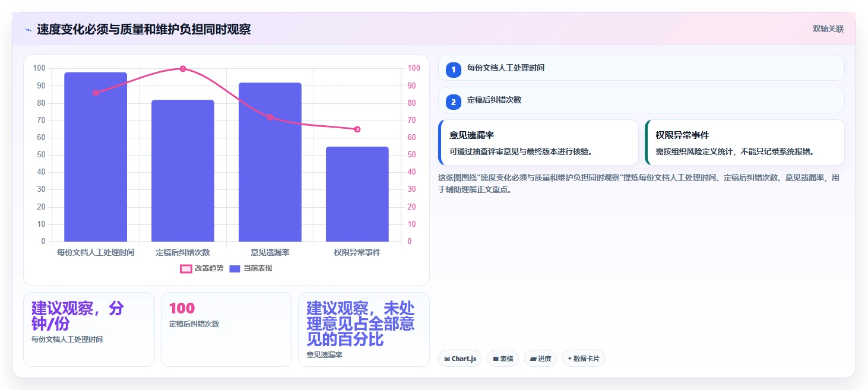Image resolution: width=868 pixels, height=390 pixels.
Task: Open the 权限异常事件 info card
Action: 745,142
